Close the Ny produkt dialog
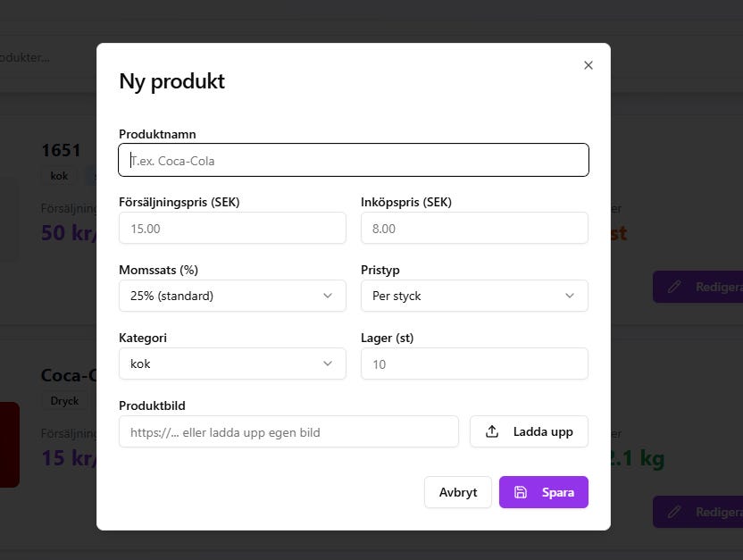 (x=588, y=65)
